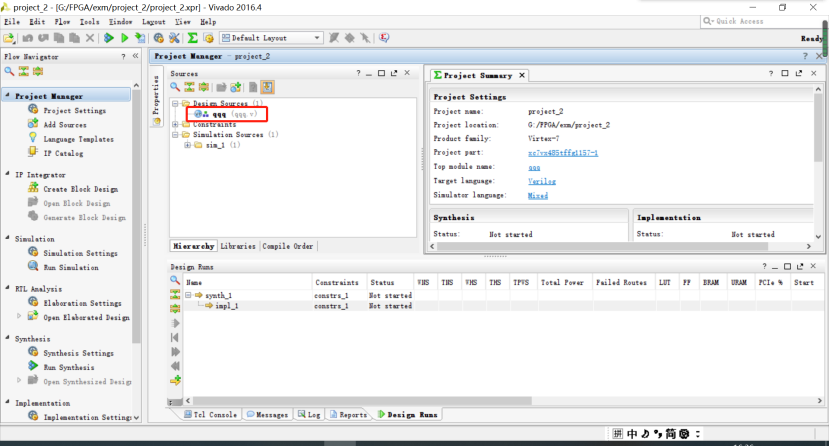
Task: Collapse the Simulation section in Flow Navigator
Action: pos(7,238)
